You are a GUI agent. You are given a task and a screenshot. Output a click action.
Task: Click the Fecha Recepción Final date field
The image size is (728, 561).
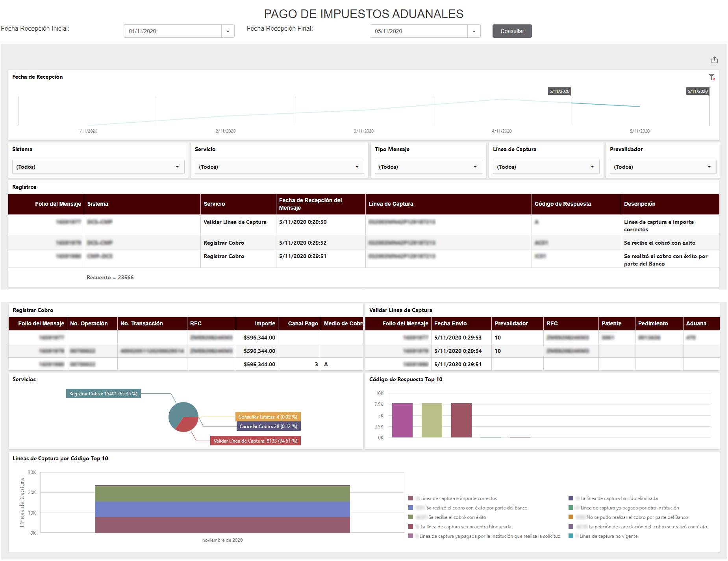click(419, 31)
